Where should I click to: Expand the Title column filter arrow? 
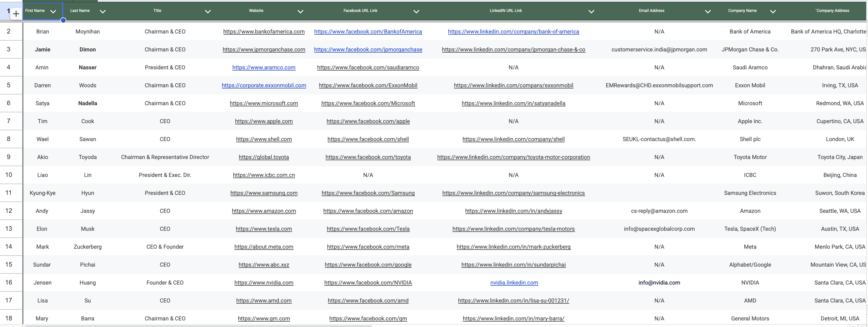coord(208,11)
